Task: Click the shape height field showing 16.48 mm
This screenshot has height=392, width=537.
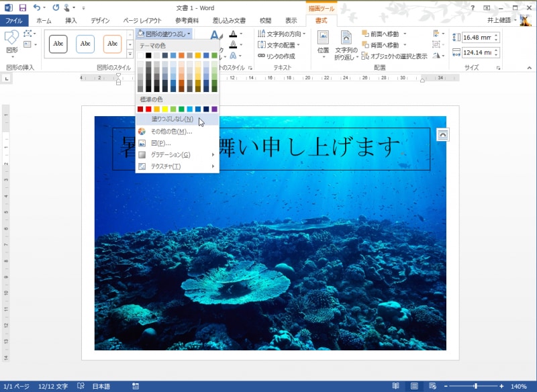Action: [x=480, y=38]
